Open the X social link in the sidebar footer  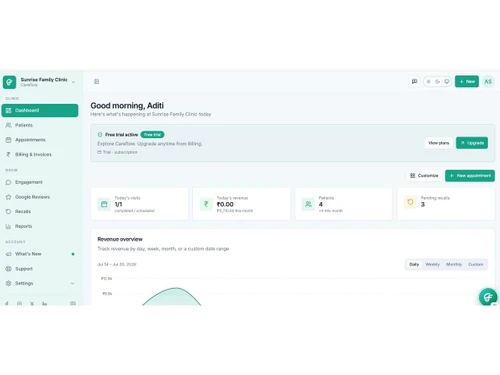32,304
